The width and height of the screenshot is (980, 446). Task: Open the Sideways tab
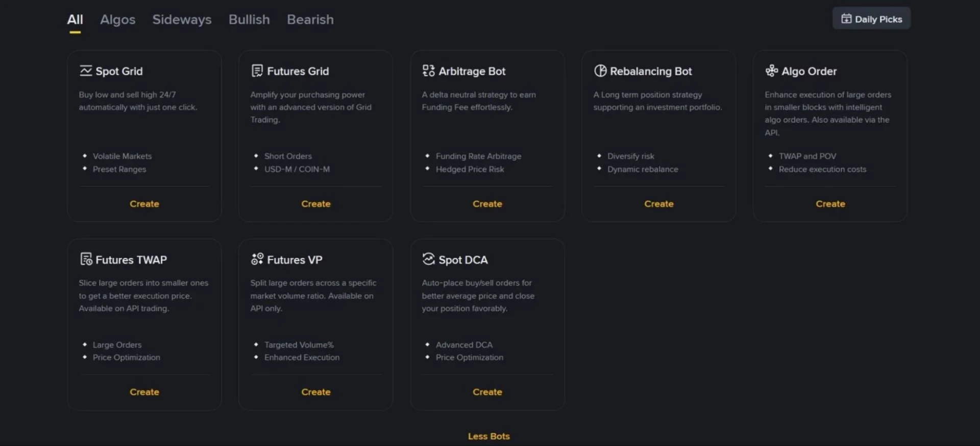pyautogui.click(x=182, y=19)
